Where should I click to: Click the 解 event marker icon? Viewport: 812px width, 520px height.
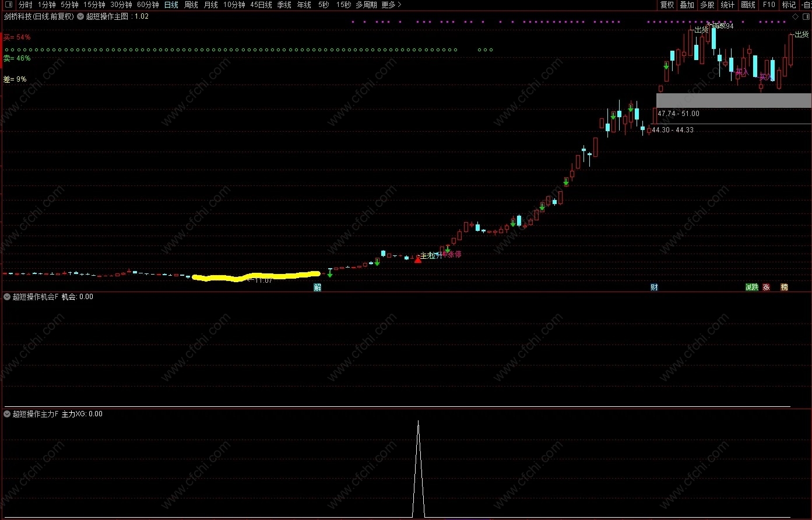(x=318, y=287)
